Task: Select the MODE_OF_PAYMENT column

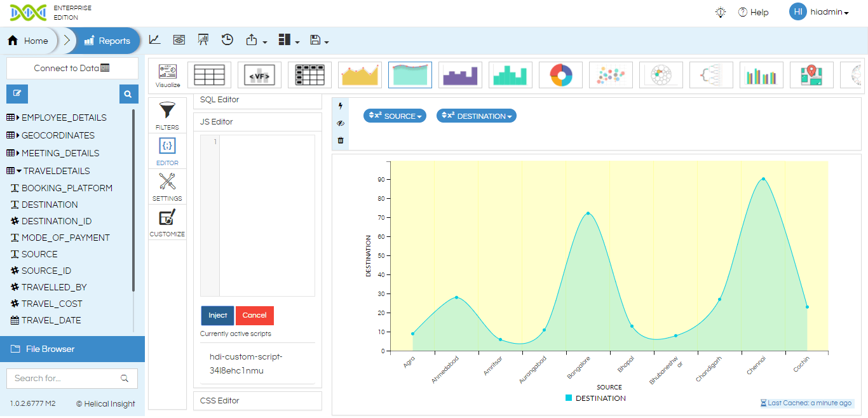Action: click(60, 238)
